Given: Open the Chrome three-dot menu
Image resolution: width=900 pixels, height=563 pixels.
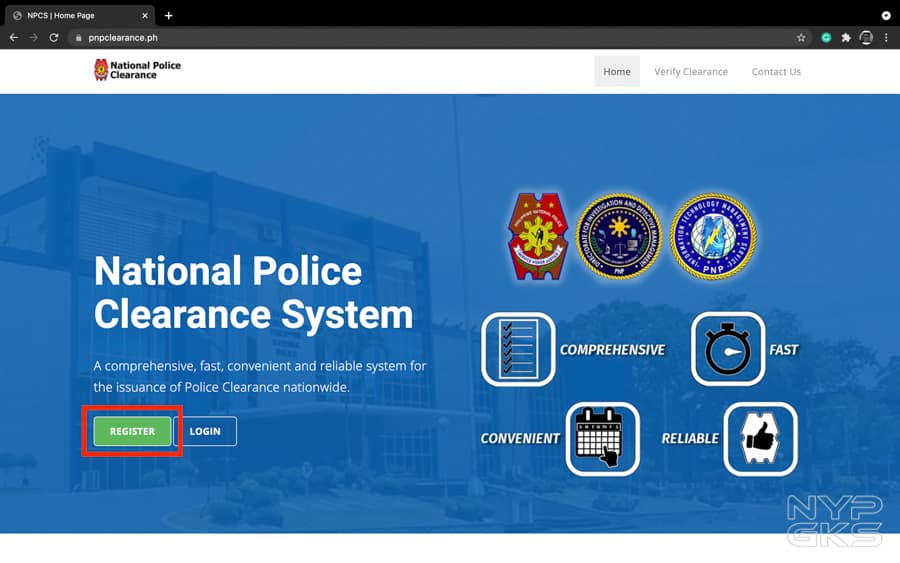Looking at the screenshot, I should pyautogui.click(x=886, y=38).
